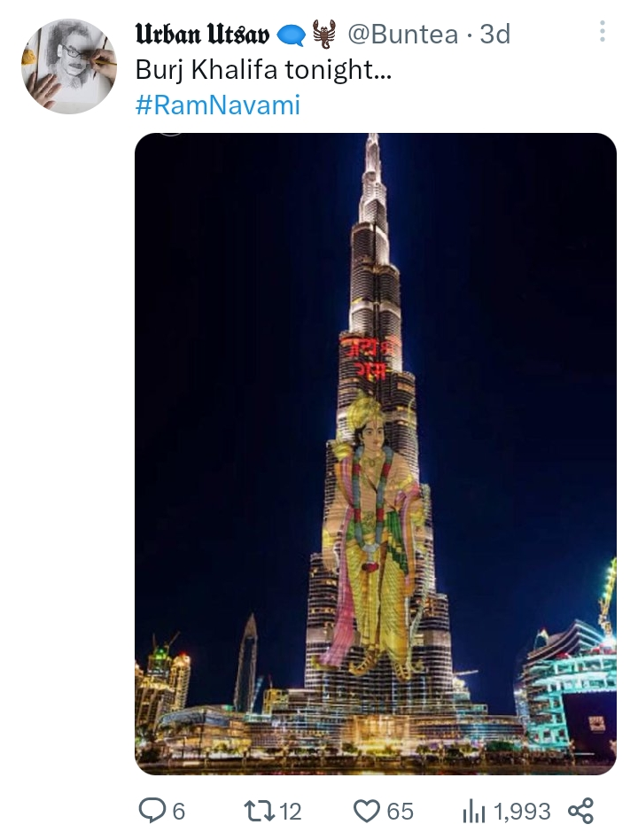This screenshot has width=638, height=840.
Task: Click the share icon below the image
Action: coord(580,811)
